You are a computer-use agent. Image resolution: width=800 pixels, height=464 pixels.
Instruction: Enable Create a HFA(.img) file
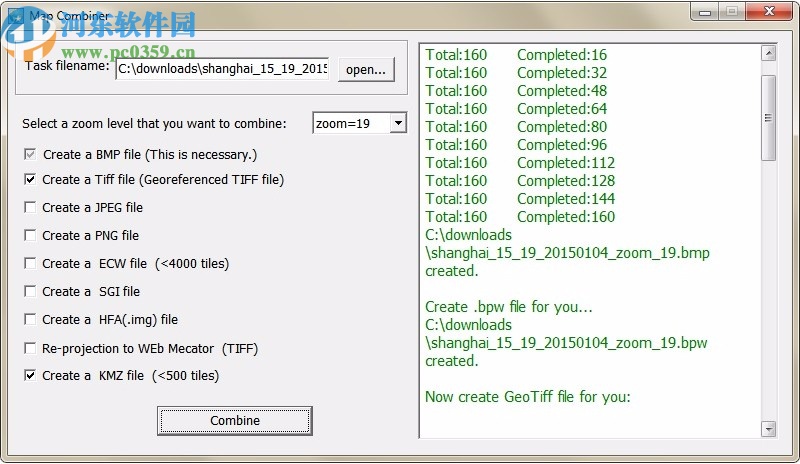pyautogui.click(x=30, y=320)
